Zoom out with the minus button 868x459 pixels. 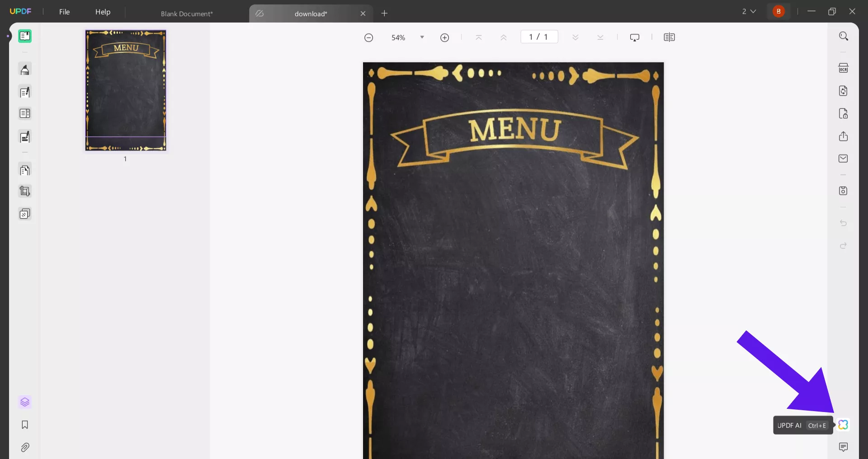[x=369, y=37]
